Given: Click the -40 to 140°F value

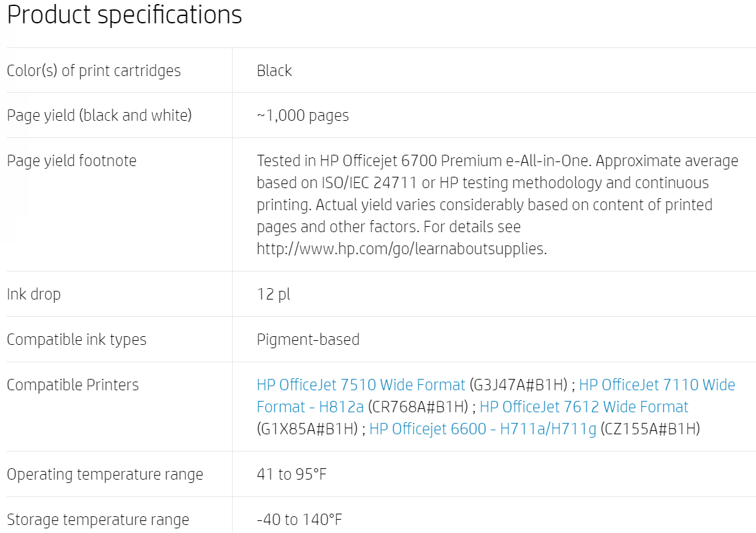Looking at the screenshot, I should (299, 520).
